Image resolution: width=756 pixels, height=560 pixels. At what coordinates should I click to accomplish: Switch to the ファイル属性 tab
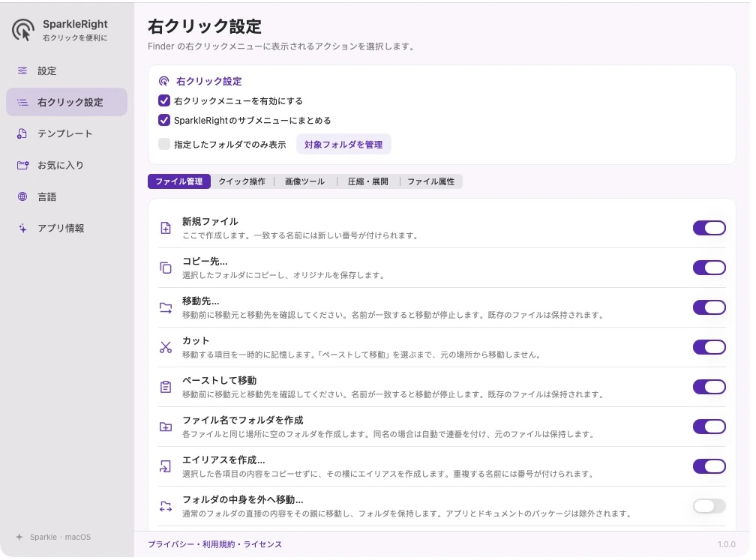click(431, 181)
